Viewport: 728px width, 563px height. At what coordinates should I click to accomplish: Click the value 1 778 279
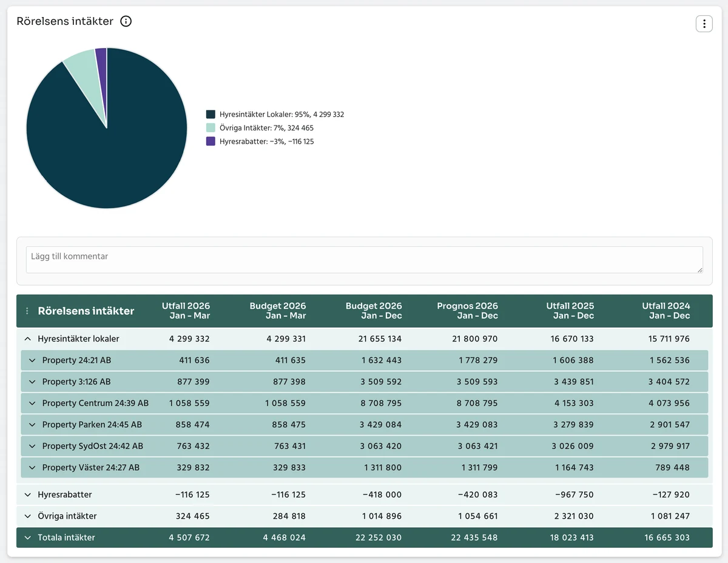coord(477,360)
